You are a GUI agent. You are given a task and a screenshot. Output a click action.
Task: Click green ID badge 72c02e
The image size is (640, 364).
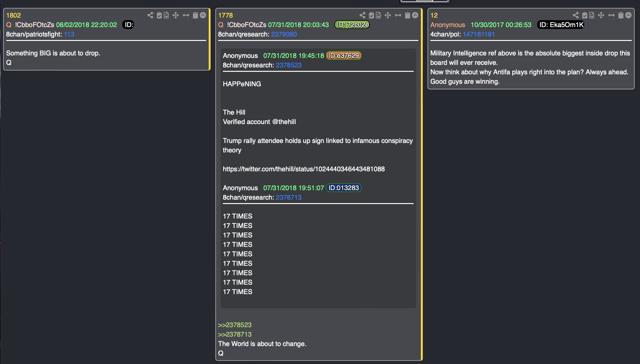pyautogui.click(x=352, y=25)
